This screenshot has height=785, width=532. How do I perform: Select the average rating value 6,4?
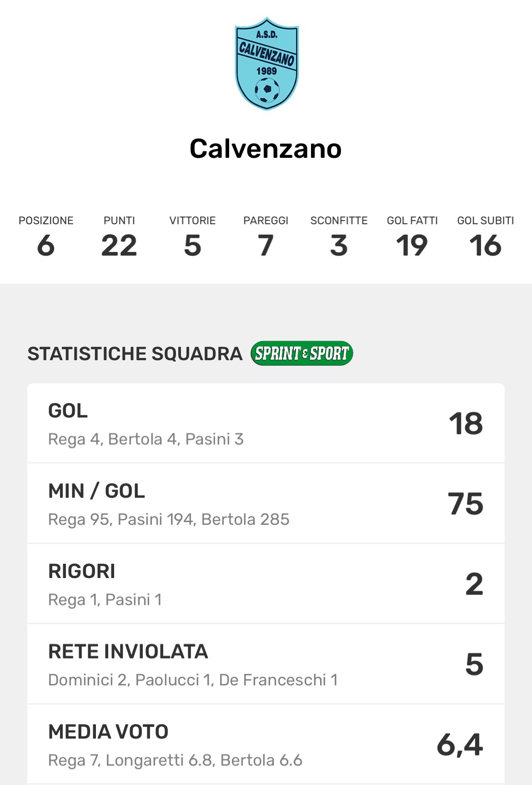(460, 745)
